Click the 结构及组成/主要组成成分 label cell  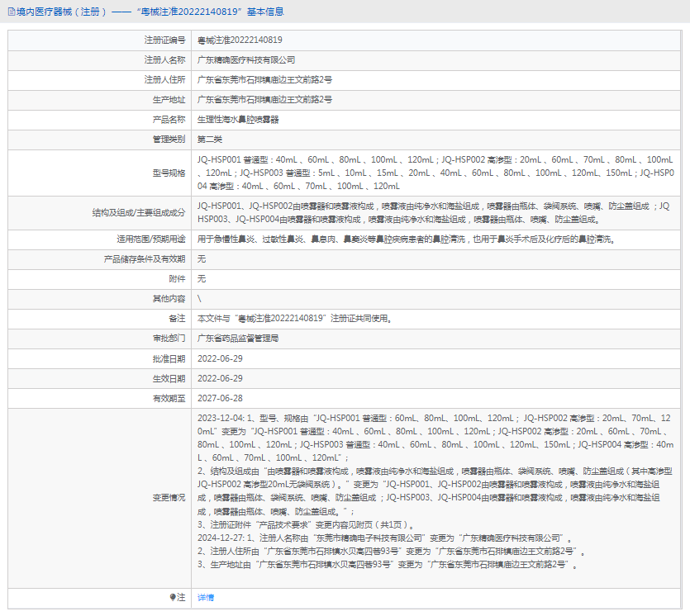(99, 213)
